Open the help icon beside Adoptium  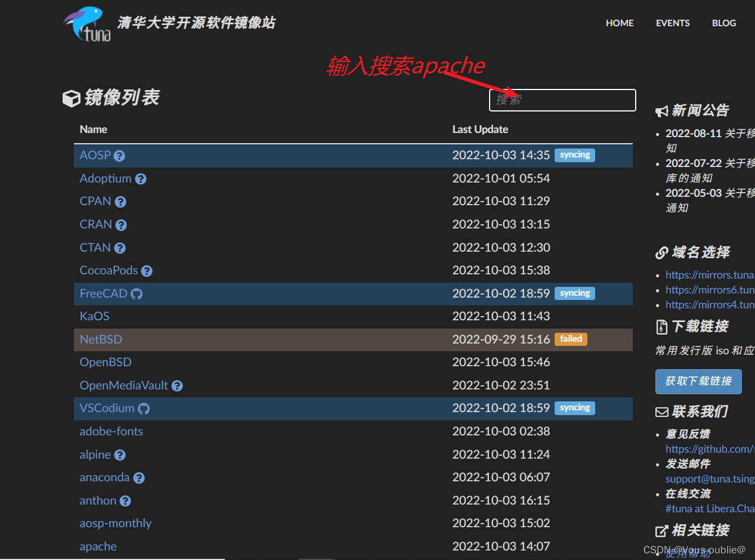tap(141, 179)
